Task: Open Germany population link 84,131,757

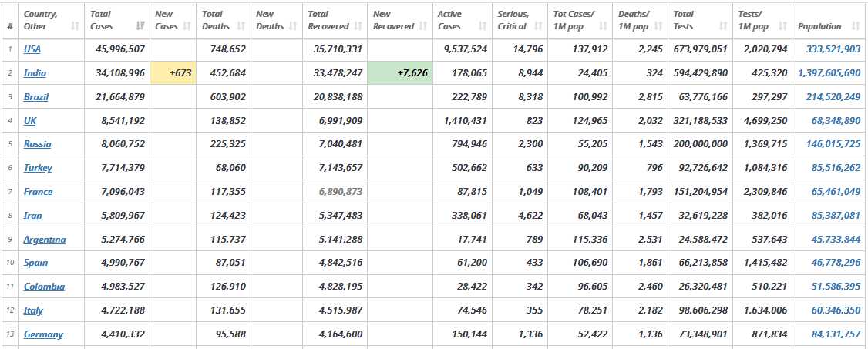Action: (836, 334)
